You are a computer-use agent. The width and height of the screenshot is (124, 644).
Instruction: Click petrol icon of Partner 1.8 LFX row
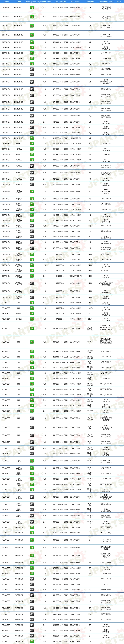tap(32, 573)
